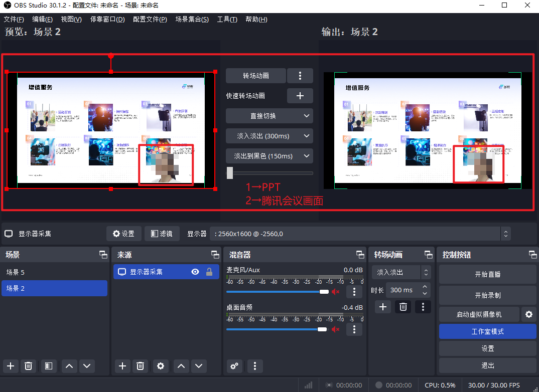Click the scene filters icon
This screenshot has height=392, width=539.
pyautogui.click(x=49, y=366)
